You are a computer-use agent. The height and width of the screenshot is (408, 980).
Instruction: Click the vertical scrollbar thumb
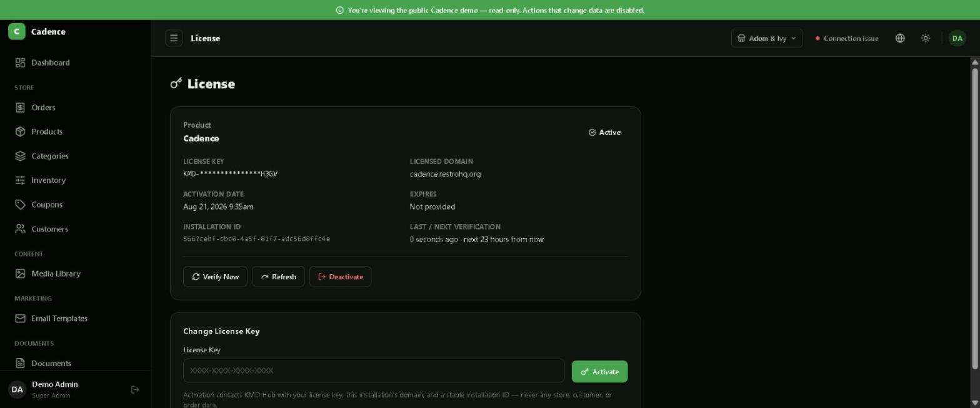pyautogui.click(x=974, y=218)
